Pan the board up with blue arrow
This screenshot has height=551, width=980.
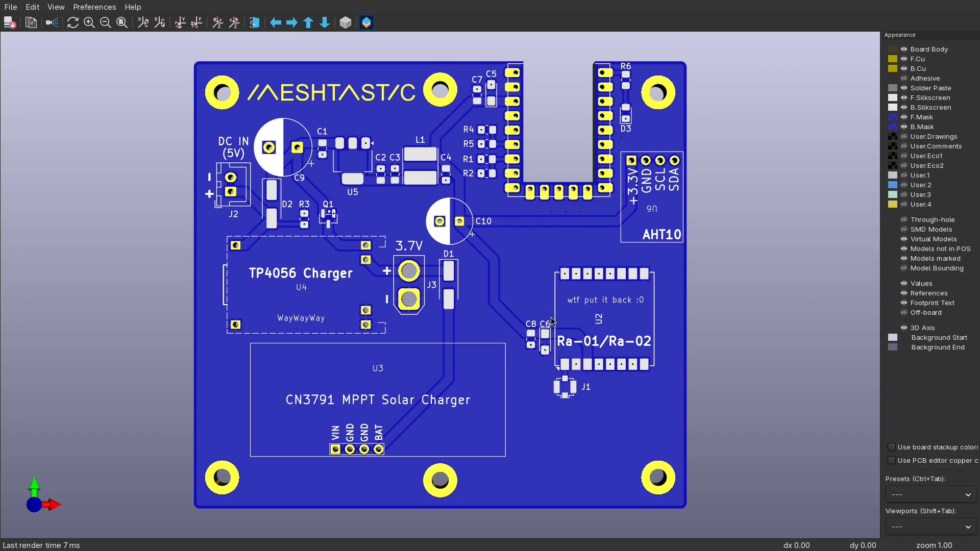(308, 22)
